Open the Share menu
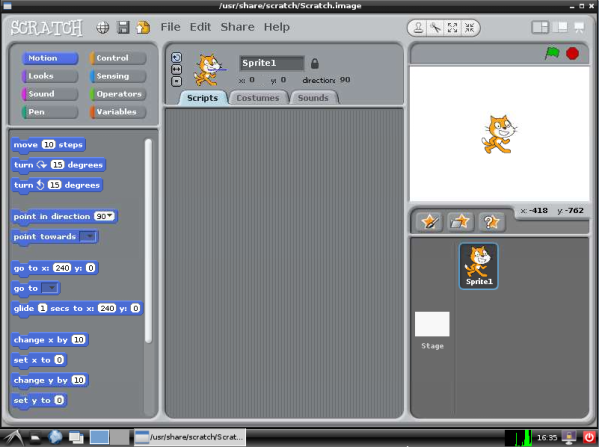 (237, 27)
